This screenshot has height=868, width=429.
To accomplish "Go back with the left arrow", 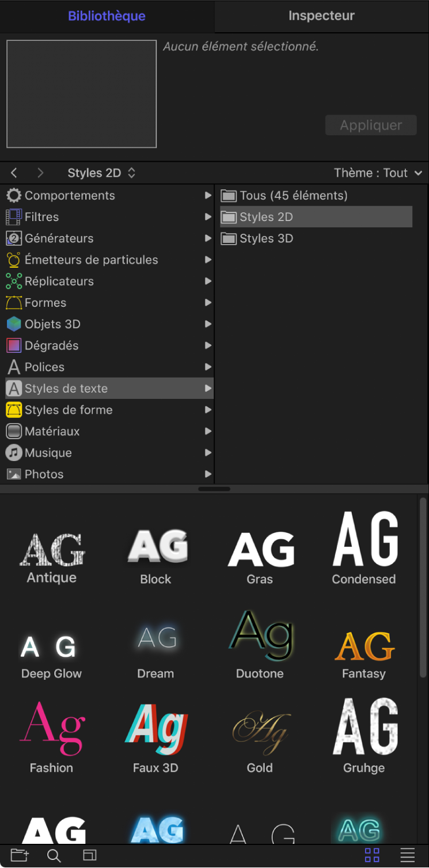I will [x=14, y=173].
